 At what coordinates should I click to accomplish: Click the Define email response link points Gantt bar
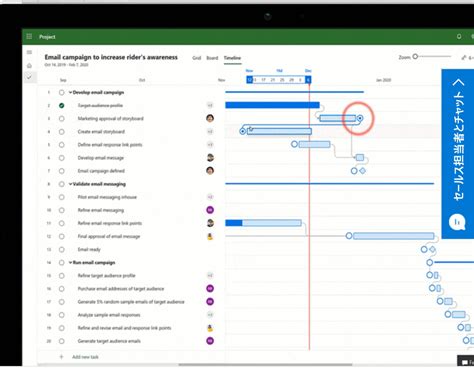(314, 144)
